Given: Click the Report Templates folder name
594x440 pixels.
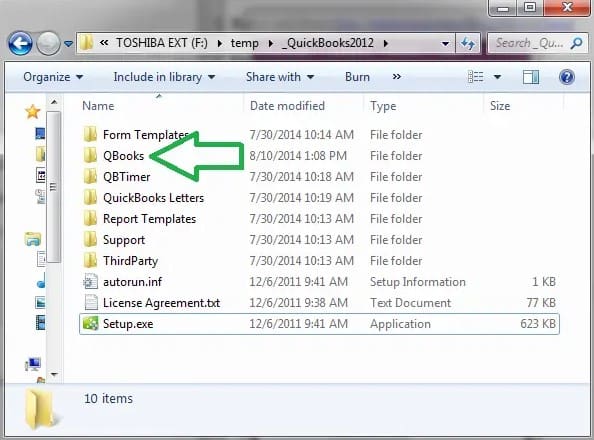Looking at the screenshot, I should pos(149,219).
